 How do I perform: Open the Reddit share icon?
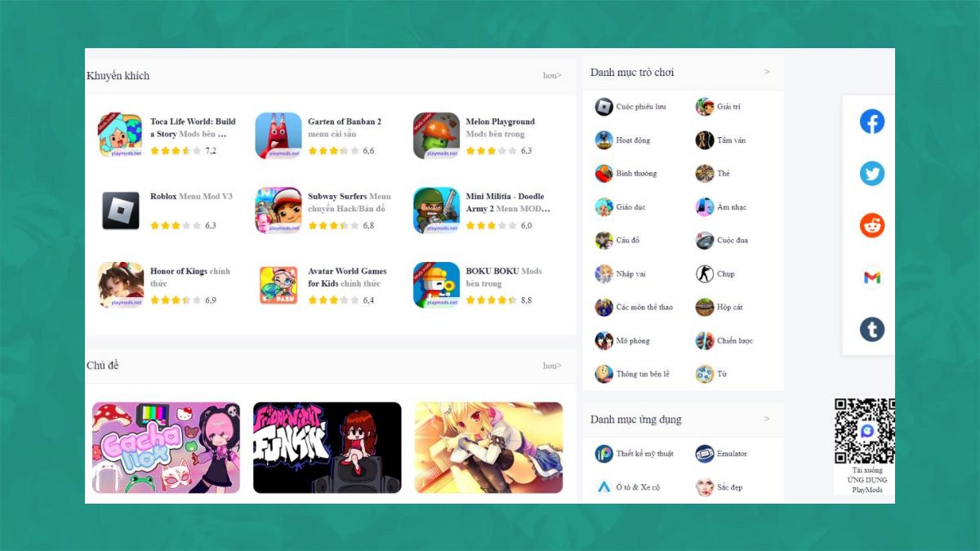[871, 225]
